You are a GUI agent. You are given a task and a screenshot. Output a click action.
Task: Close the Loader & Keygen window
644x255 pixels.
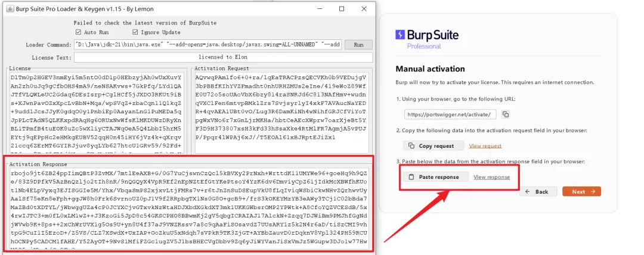coord(364,8)
